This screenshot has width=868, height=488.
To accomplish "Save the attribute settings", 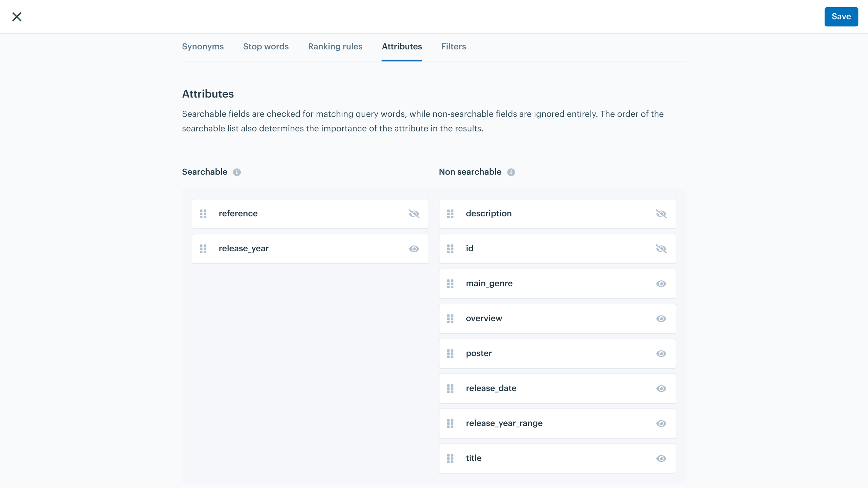I will 841,17.
